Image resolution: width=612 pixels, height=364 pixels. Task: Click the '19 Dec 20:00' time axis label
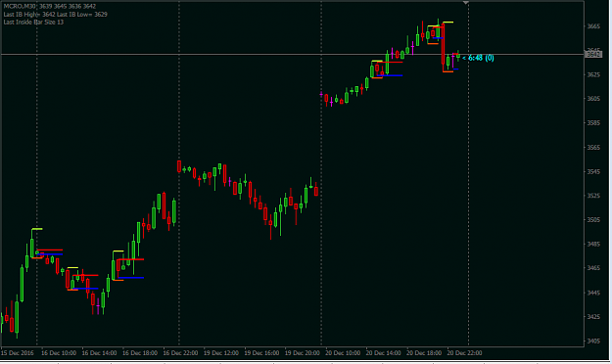303,353
